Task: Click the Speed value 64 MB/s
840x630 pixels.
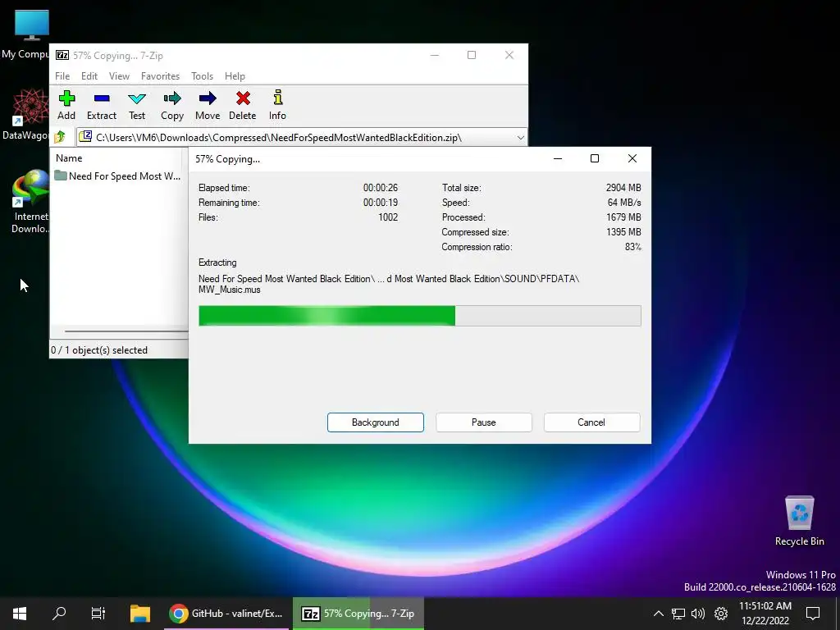Action: 624,203
